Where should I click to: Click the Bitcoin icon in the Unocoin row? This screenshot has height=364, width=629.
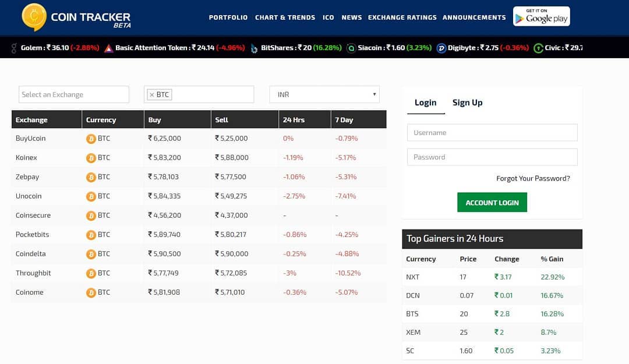91,196
